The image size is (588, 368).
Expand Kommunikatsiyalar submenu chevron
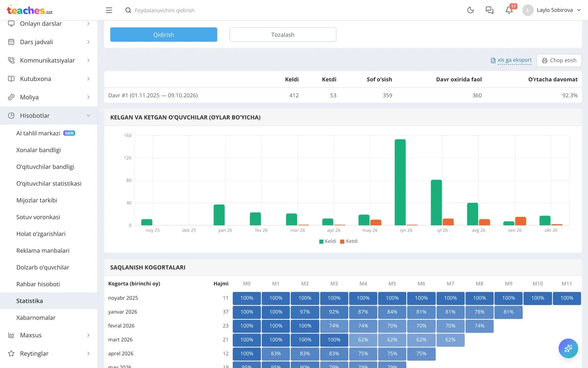[x=88, y=60]
